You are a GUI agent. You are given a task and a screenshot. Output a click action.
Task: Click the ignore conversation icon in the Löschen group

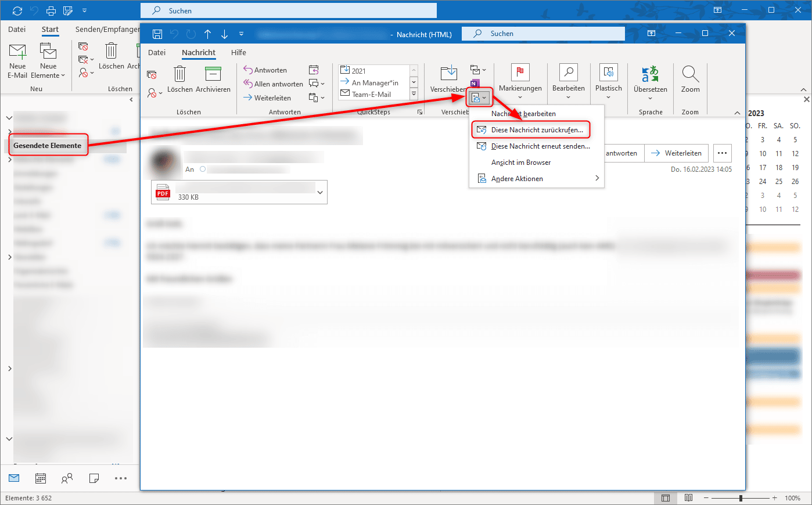click(151, 75)
